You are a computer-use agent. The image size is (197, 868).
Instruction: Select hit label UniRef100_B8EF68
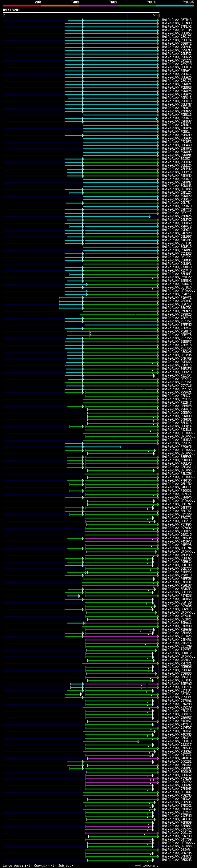177,457
